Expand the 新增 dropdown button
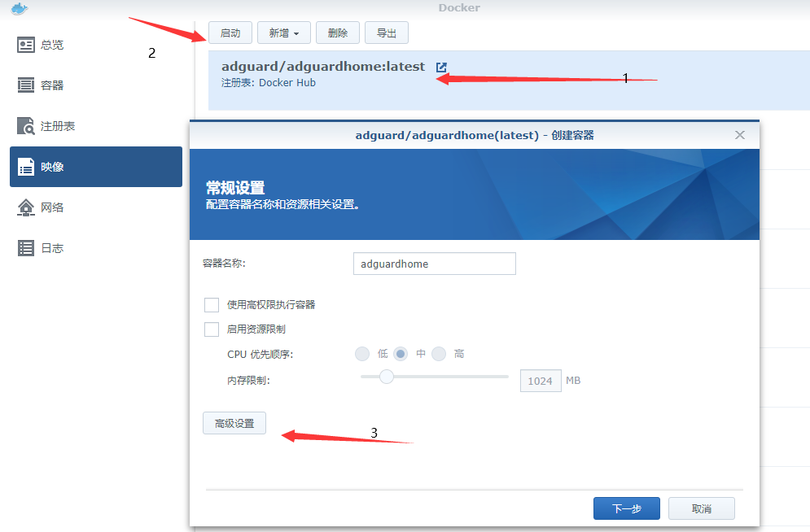 [284, 33]
